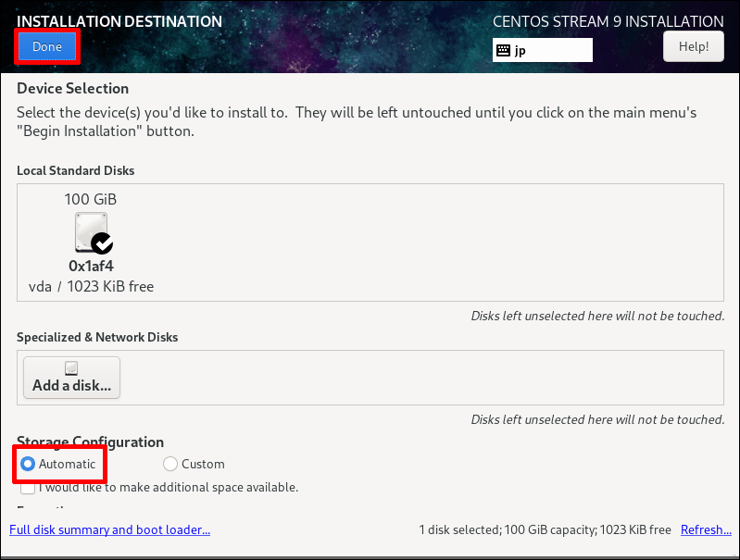Click the Storage Configuration heading
740x560 pixels.
[x=90, y=442]
